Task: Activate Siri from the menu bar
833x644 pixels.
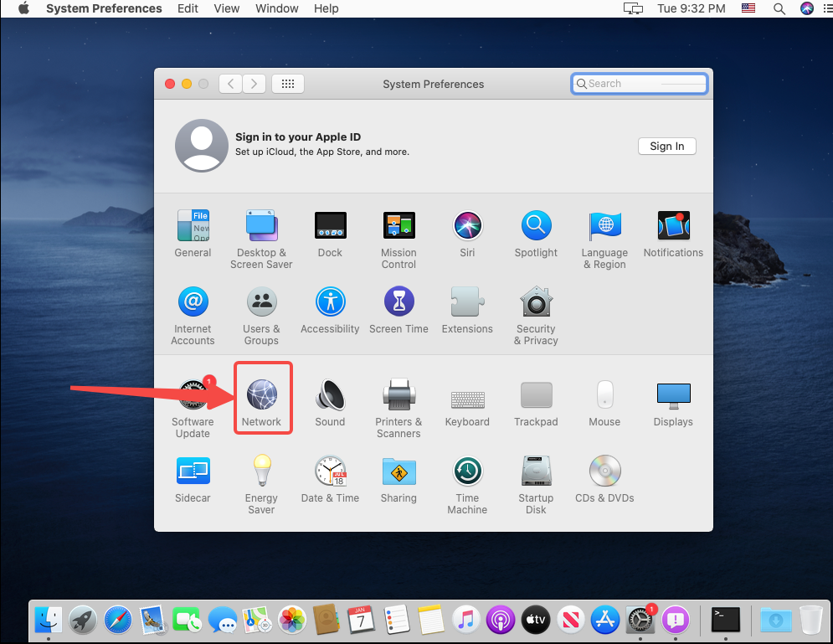Action: click(807, 8)
